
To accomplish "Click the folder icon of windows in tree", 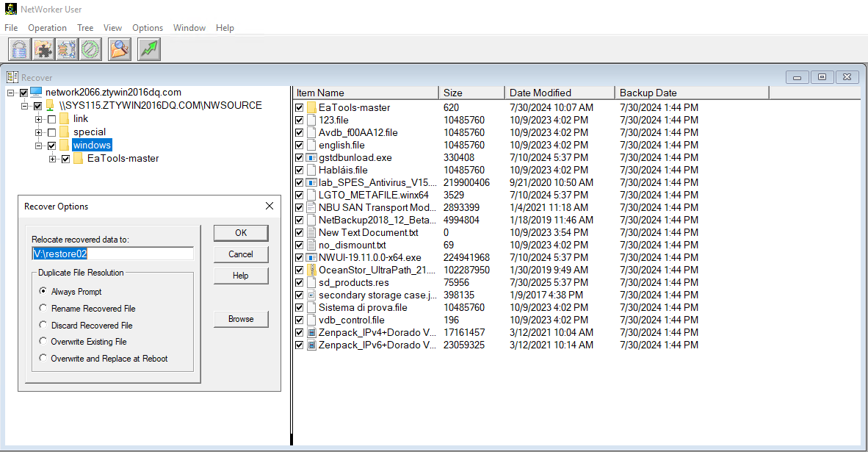I will coord(64,145).
